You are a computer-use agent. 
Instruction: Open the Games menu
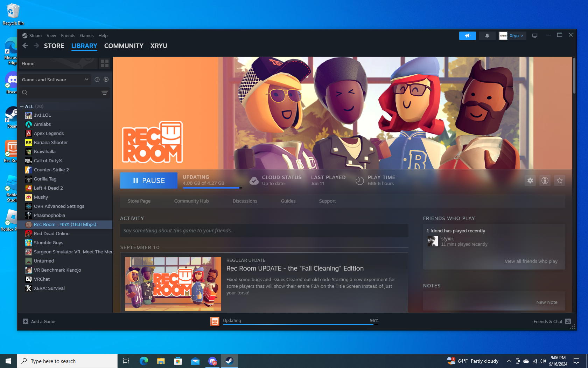coord(87,36)
